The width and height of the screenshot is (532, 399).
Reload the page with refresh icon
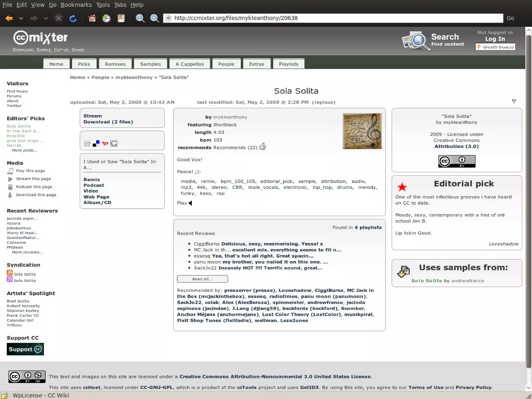point(73,18)
